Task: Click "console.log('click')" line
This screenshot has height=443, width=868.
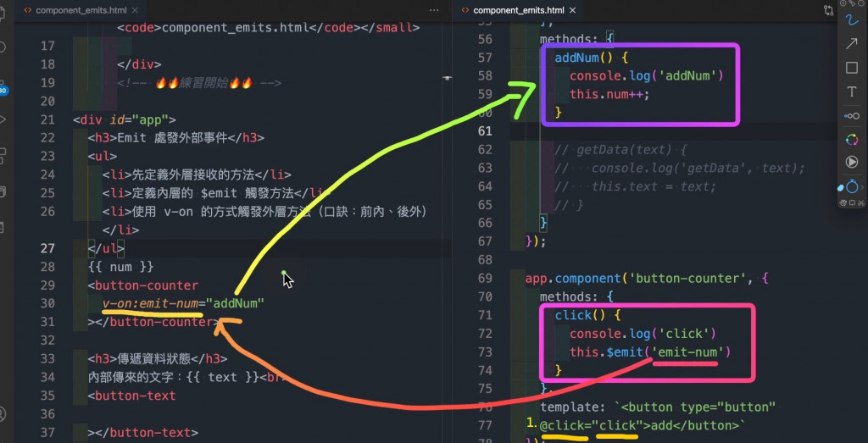Action: pos(643,334)
